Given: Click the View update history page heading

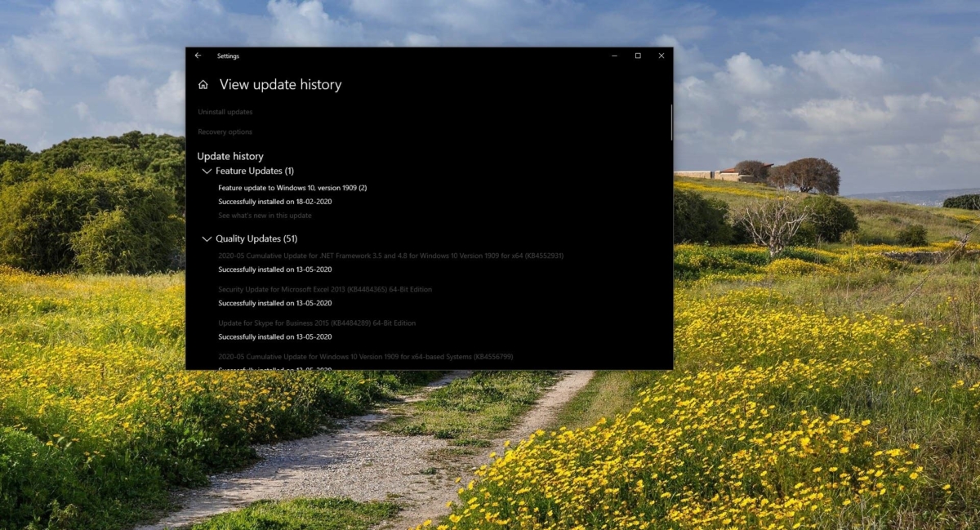Looking at the screenshot, I should click(280, 85).
